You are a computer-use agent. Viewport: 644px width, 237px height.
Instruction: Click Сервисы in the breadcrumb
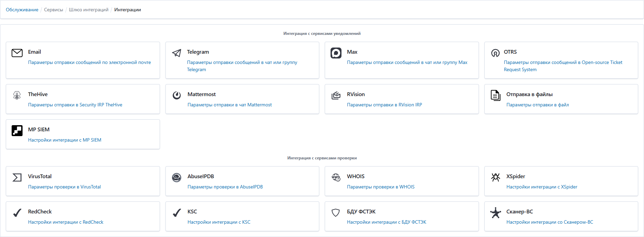tap(54, 10)
